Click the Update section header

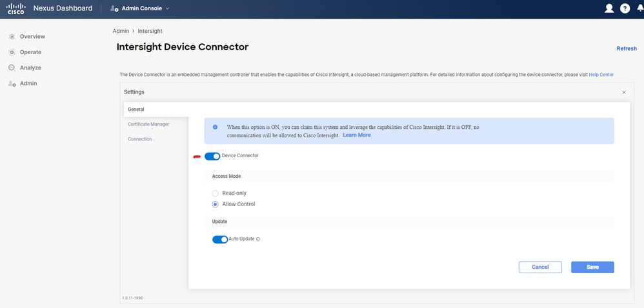[220, 222]
